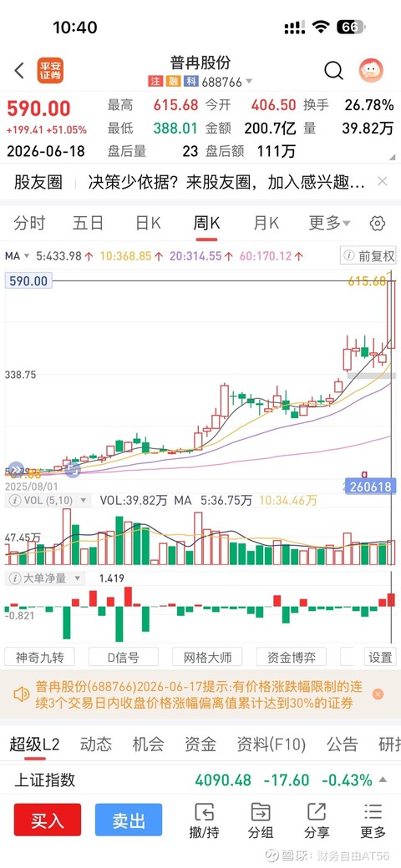401x868 pixels.
Task: Expand the 更多 chart periods dropdown
Action: pyautogui.click(x=329, y=223)
